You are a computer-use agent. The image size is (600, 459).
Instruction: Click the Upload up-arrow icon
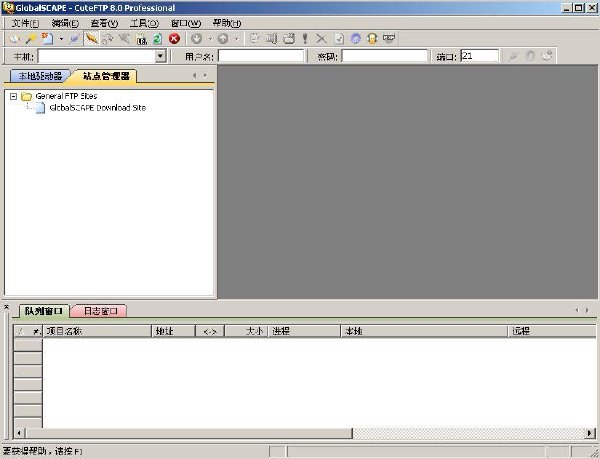pos(223,39)
